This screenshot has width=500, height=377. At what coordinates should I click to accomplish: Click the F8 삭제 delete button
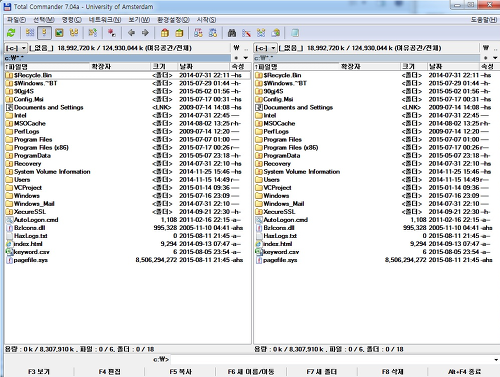(393, 372)
